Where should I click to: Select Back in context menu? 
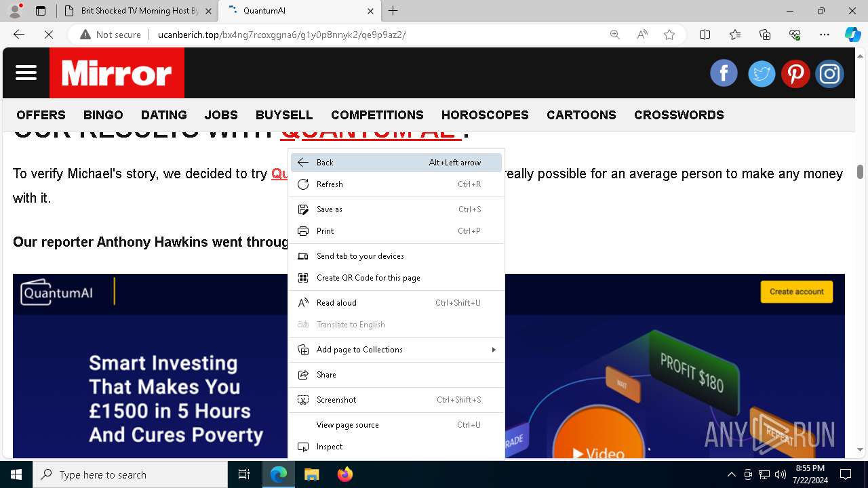[396, 163]
